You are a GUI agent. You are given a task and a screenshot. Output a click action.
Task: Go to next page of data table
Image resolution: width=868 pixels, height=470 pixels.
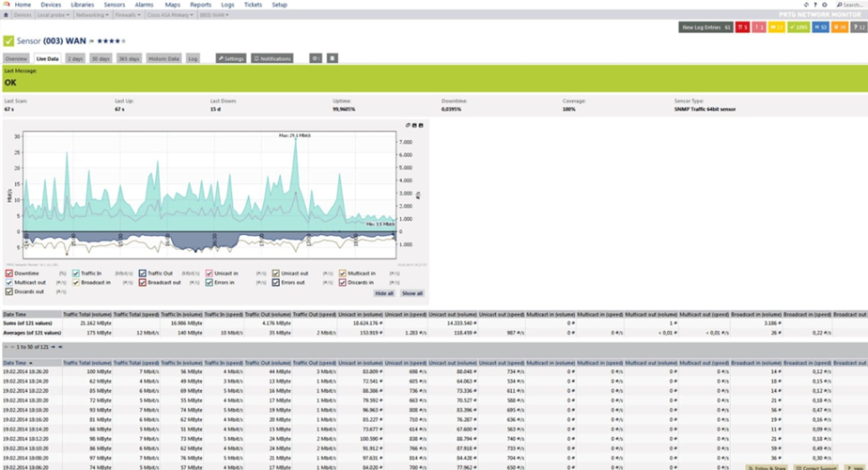click(x=54, y=347)
